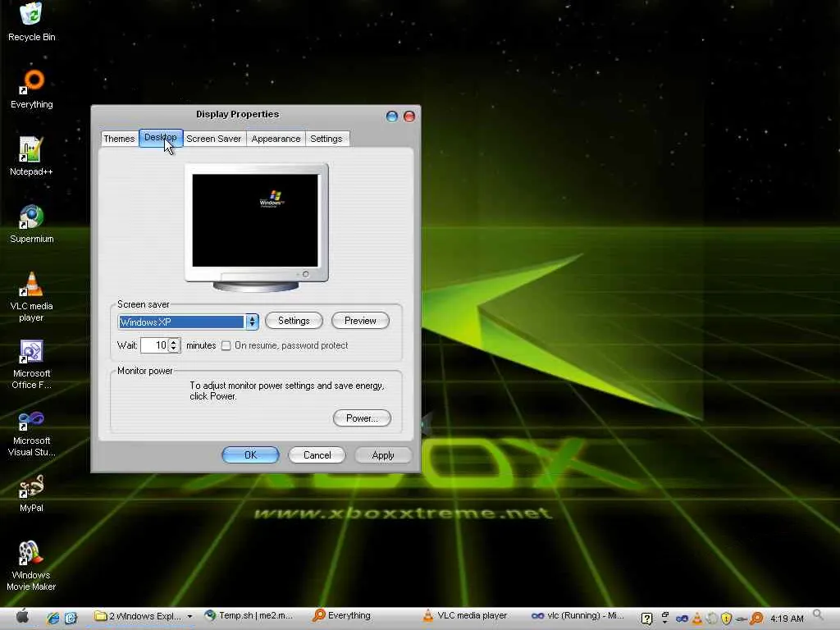Open the Screen saver dropdown showing Windows XP
Viewport: 840px width, 630px height.
pyautogui.click(x=252, y=322)
